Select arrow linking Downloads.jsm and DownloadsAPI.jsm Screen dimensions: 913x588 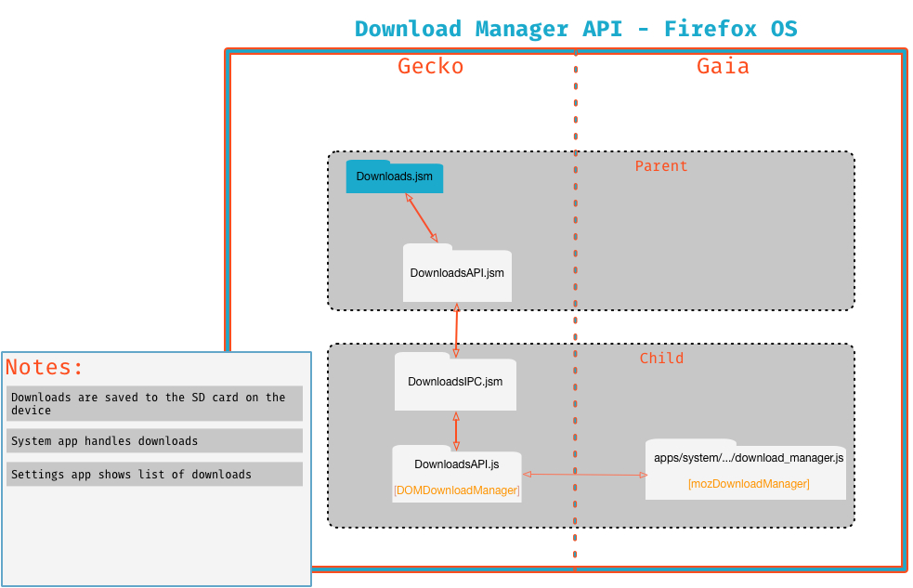click(422, 218)
